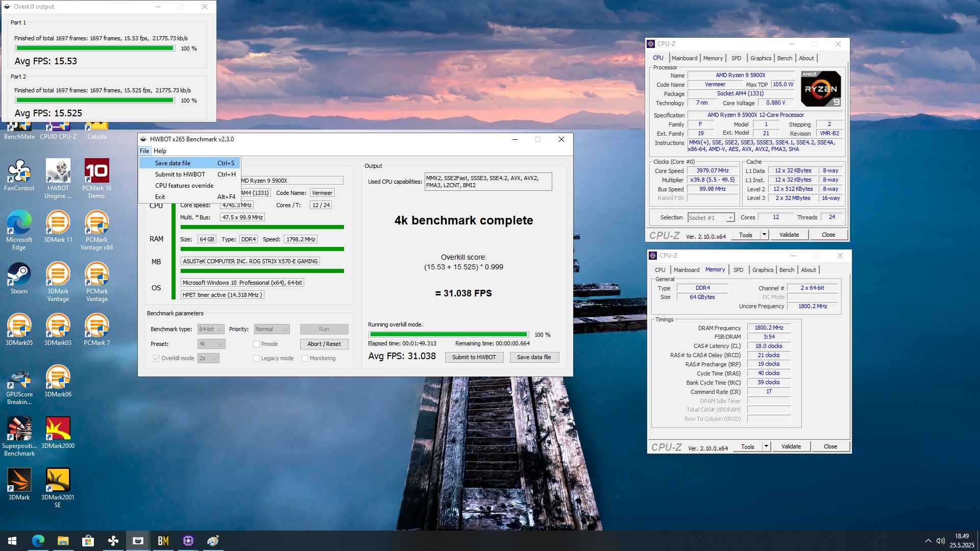Image resolution: width=980 pixels, height=551 pixels.
Task: Open SPD tab in lower CPU-Z window
Action: [x=738, y=270]
